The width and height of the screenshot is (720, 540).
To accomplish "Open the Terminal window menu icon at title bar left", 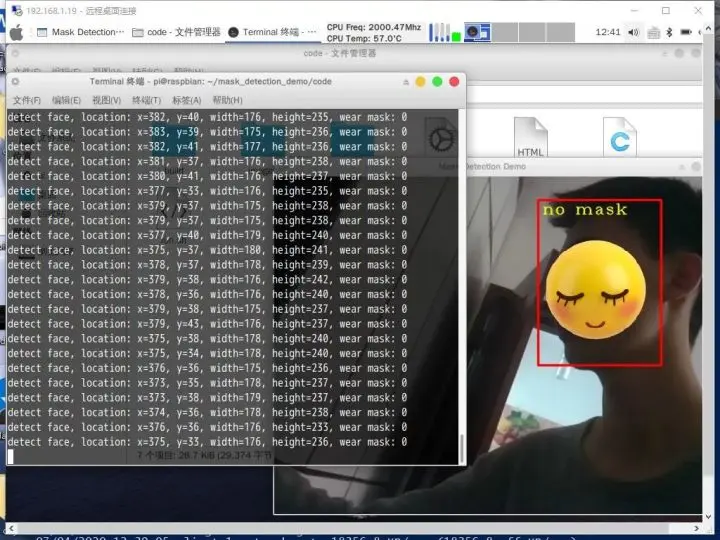I will click(x=15, y=81).
